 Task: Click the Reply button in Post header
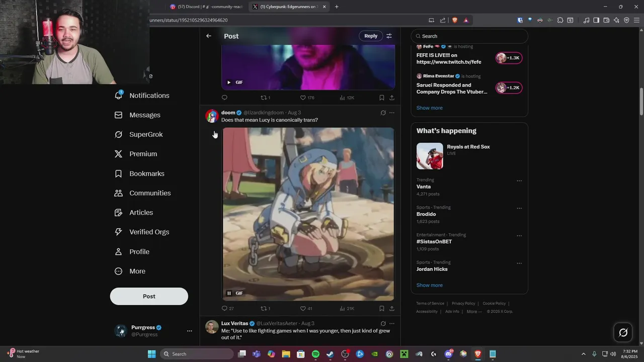tap(371, 36)
